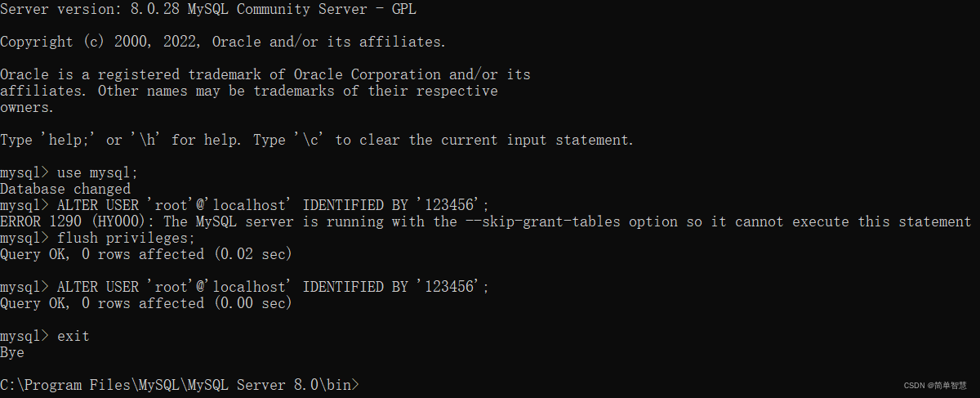This screenshot has width=980, height=398.
Task: Click 'Query OK' result showing 0.02 sec
Action: point(146,254)
